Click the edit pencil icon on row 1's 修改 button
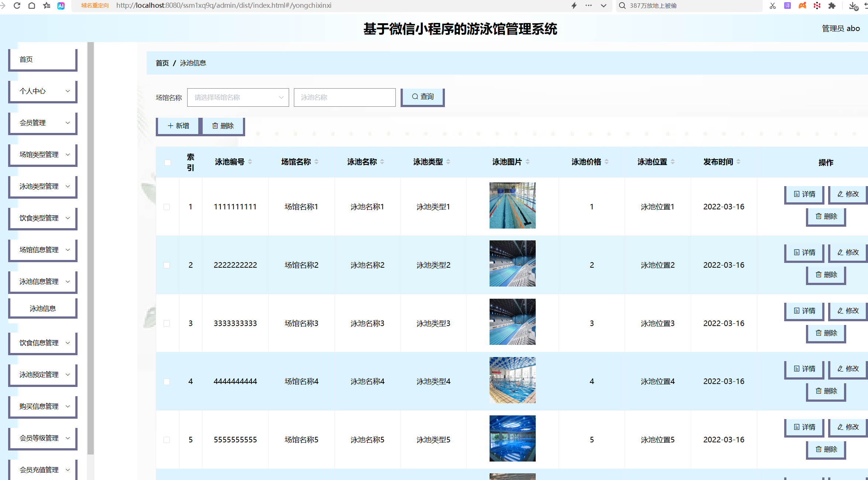The height and width of the screenshot is (480, 868). tap(840, 194)
